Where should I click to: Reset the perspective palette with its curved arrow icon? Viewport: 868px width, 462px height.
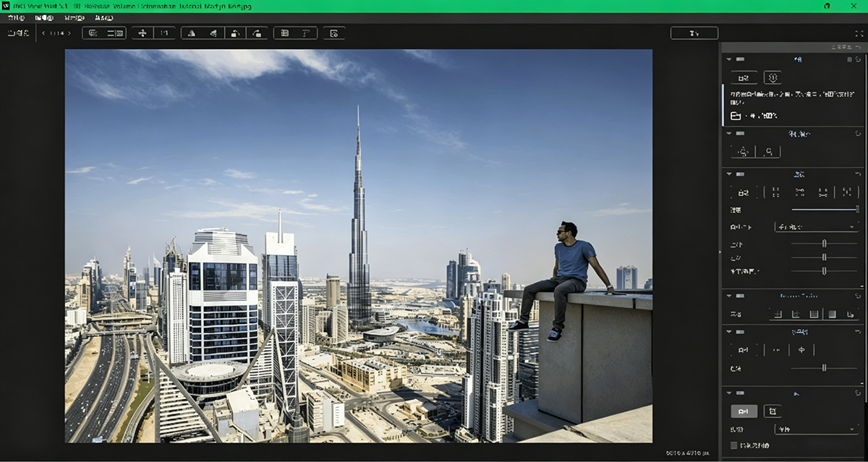coord(859,174)
